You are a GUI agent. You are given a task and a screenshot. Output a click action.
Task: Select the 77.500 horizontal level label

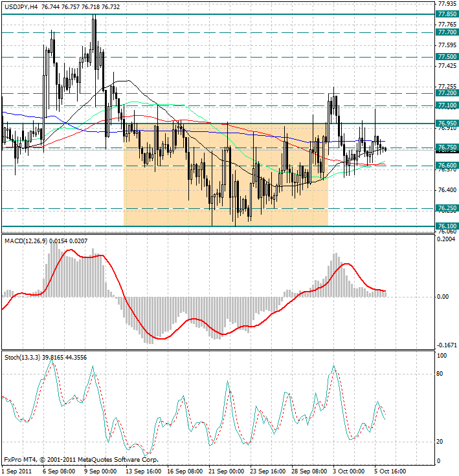447,57
